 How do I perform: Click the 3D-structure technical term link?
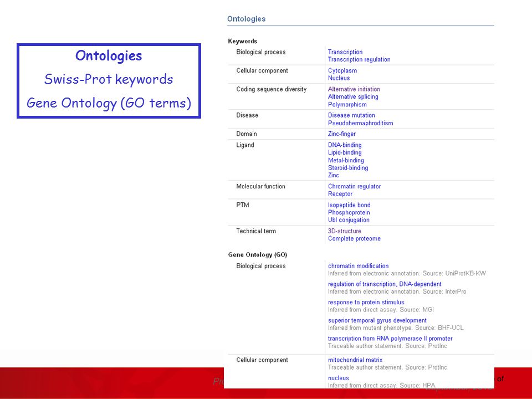(344, 232)
